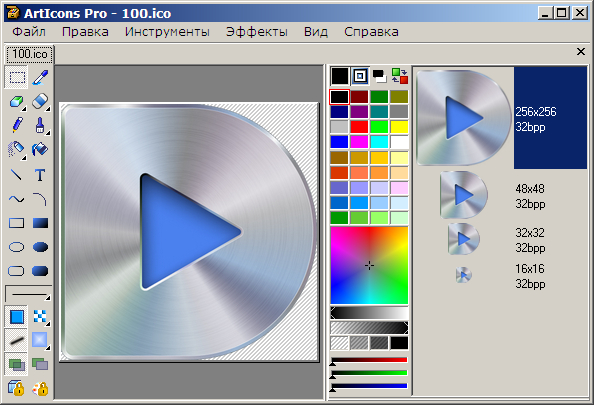This screenshot has width=594, height=405.
Task: Select the rectangular selection tool
Action: pyautogui.click(x=16, y=77)
